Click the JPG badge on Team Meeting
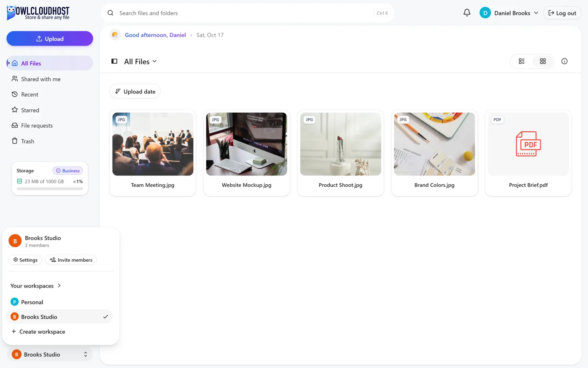Screen dimensions: 588x368 pyautogui.click(x=121, y=120)
